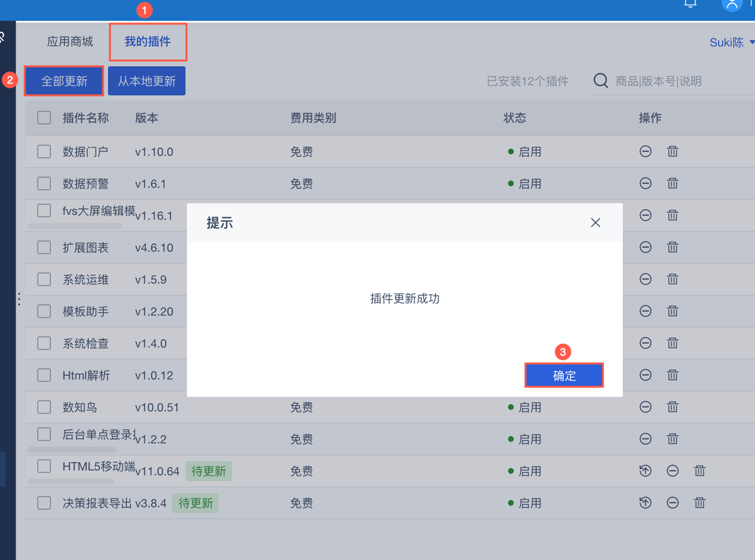Open the Suki陈 user dropdown

[x=732, y=42]
